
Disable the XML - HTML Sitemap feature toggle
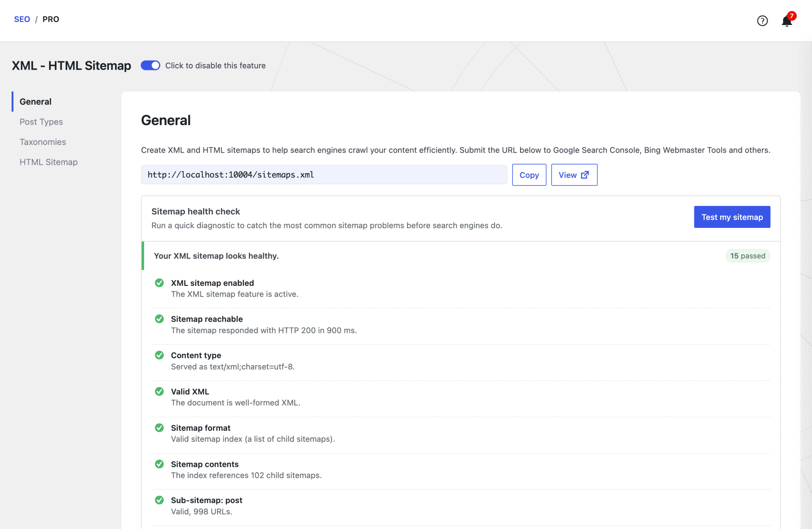[150, 65]
